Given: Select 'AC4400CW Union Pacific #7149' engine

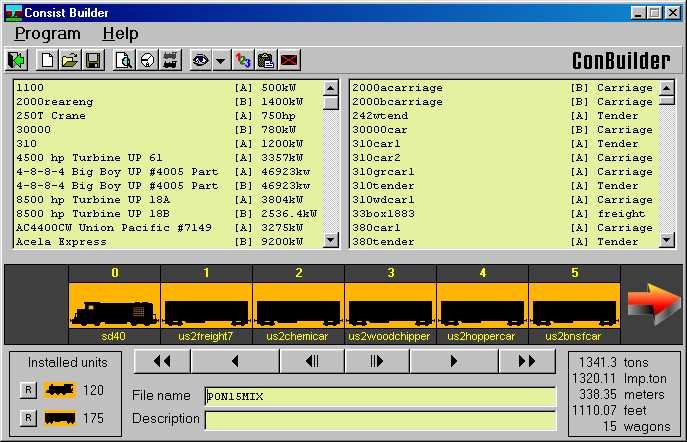Looking at the screenshot, I should [x=167, y=228].
